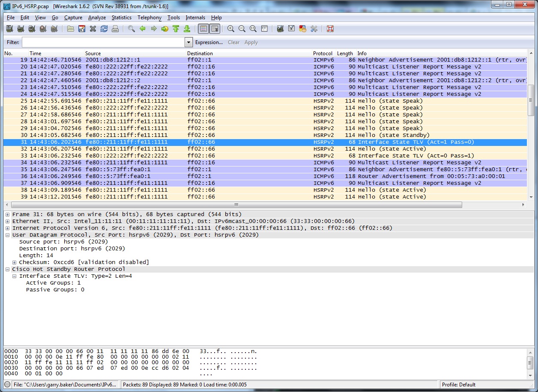
Task: Sort by the Time column header
Action: coord(56,53)
